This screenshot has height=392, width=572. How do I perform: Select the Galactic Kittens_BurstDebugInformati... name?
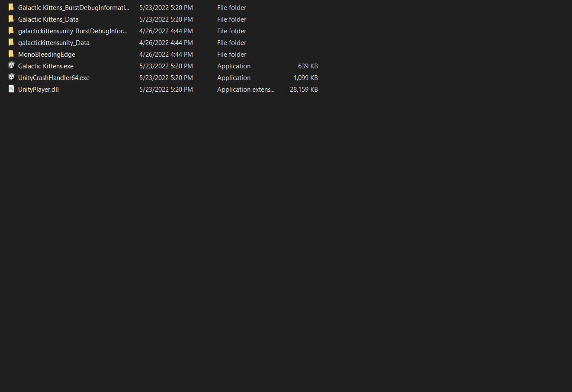pos(74,8)
